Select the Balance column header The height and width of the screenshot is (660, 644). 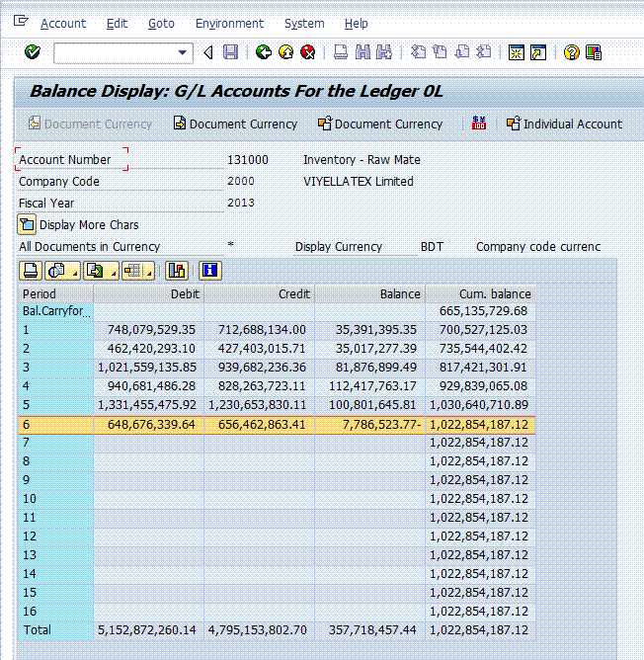(x=370, y=293)
